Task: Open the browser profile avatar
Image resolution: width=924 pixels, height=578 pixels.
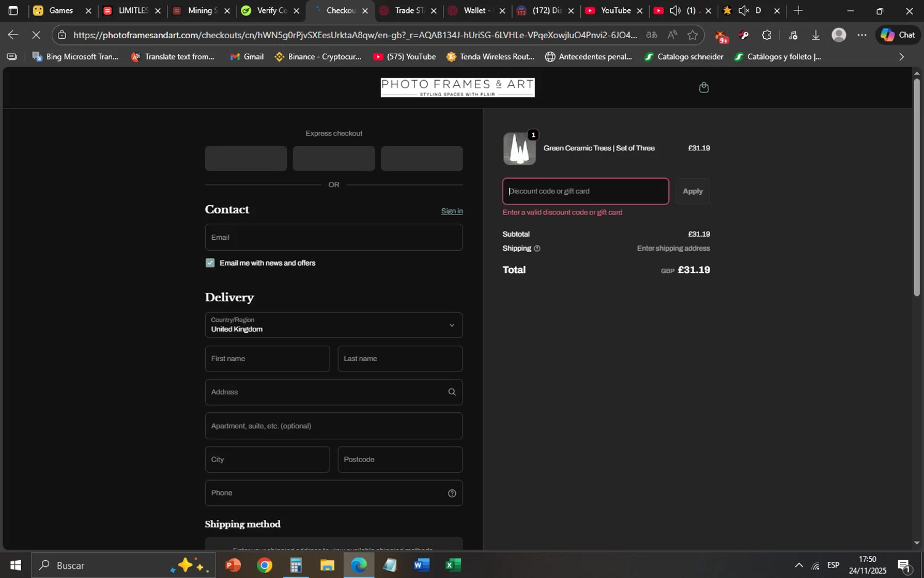Action: [x=839, y=35]
